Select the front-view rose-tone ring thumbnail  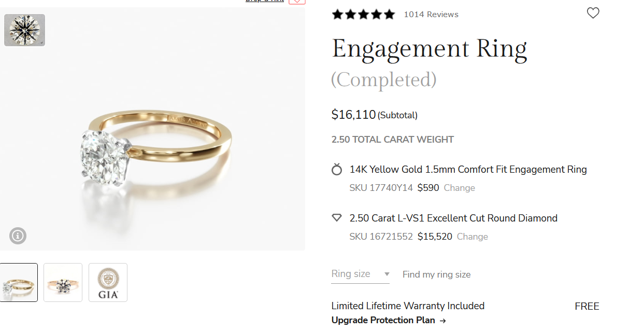(63, 282)
